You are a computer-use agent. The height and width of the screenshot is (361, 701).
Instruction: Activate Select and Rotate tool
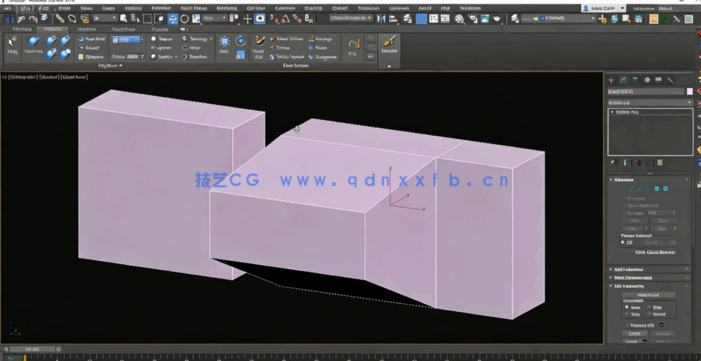184,18
